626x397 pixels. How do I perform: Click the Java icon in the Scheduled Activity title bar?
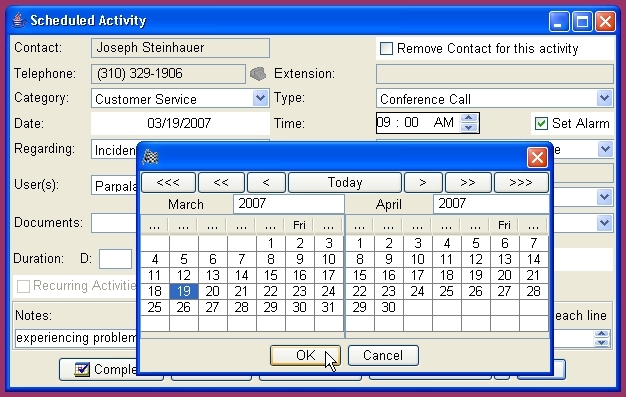(18, 20)
